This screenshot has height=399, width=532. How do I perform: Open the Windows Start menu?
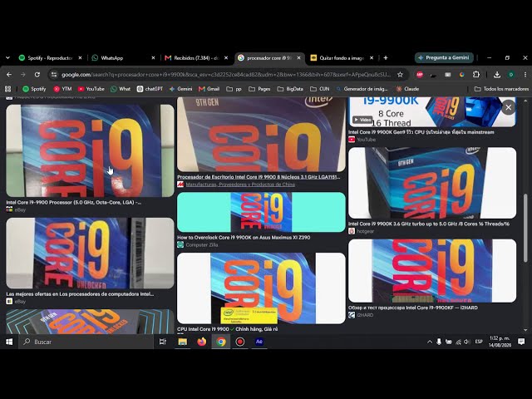[x=9, y=342]
